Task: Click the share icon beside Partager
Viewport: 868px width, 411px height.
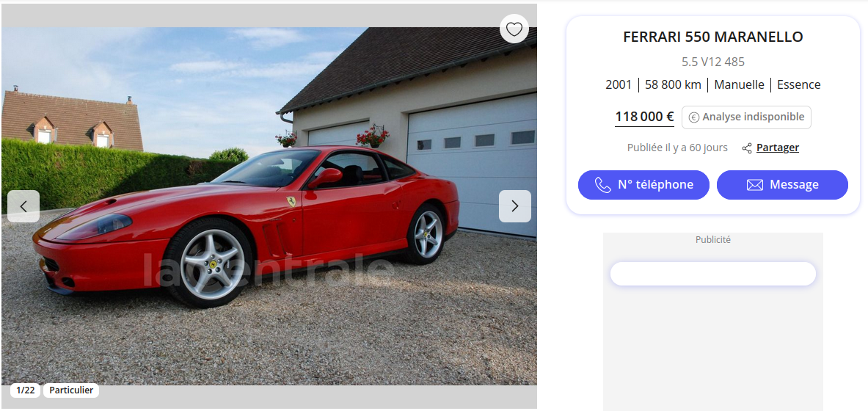Action: pyautogui.click(x=748, y=148)
